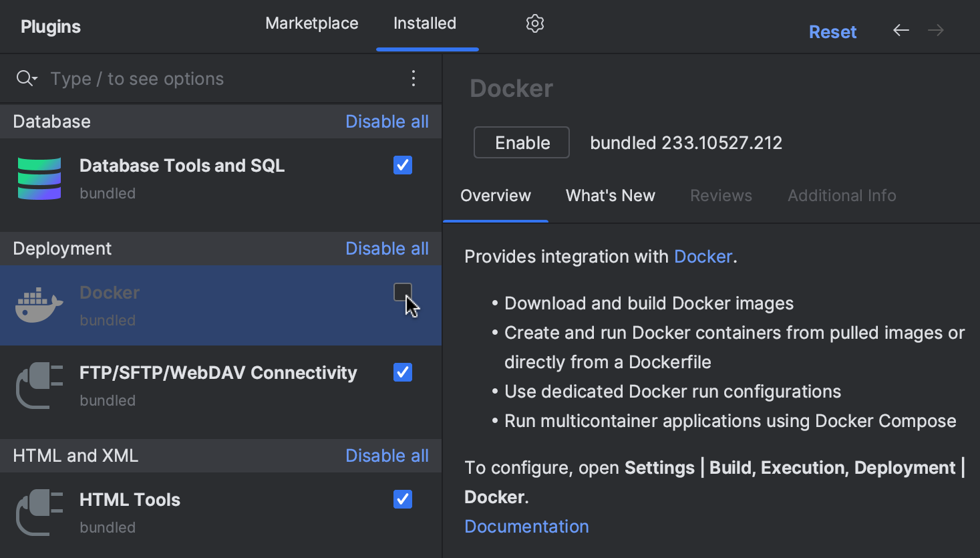Screen dimensions: 980x558
Task: Click the Database Tools and SQL plugin icon
Action: tap(39, 178)
